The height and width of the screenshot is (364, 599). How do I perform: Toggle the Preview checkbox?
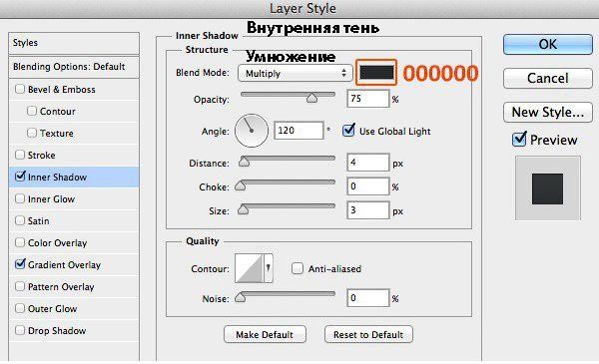click(x=519, y=139)
